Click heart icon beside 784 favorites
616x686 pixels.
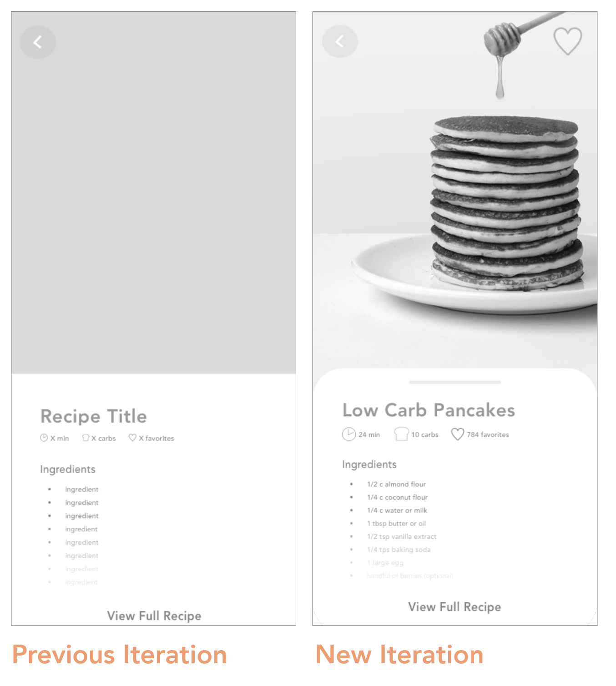[x=457, y=434]
